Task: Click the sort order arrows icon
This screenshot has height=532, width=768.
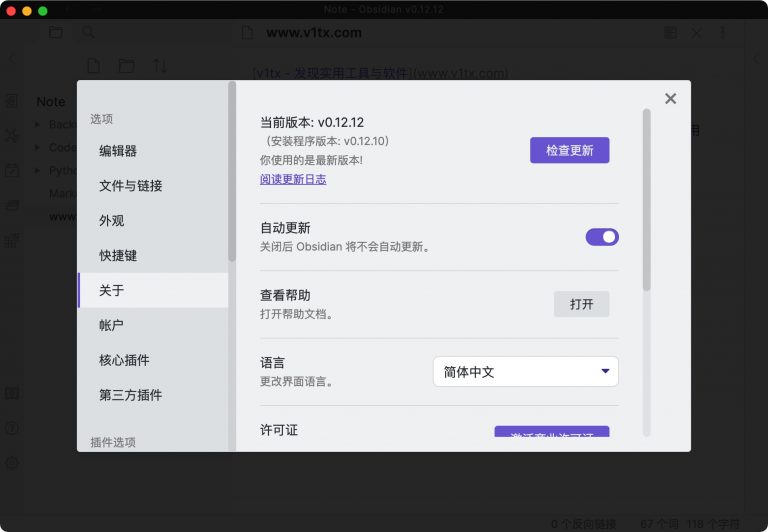Action: [160, 65]
